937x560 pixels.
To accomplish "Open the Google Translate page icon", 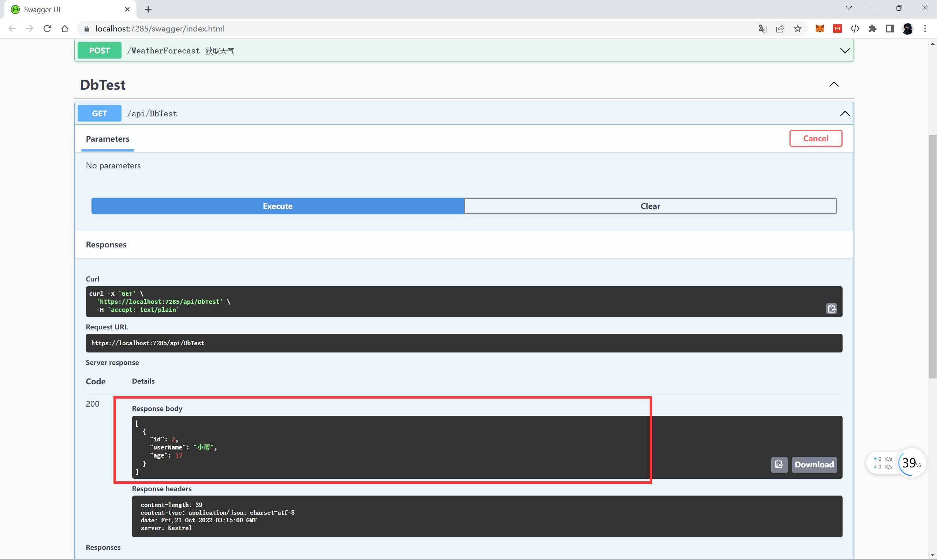I will pyautogui.click(x=762, y=29).
